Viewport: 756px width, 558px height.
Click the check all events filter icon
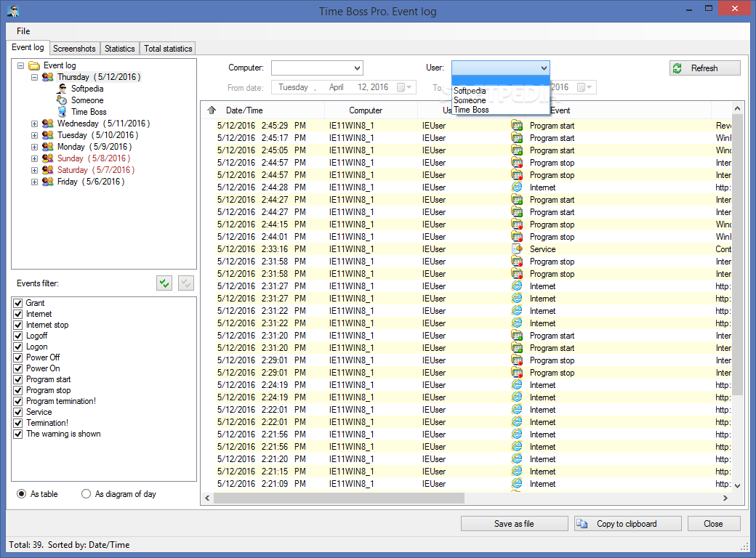pos(164,283)
